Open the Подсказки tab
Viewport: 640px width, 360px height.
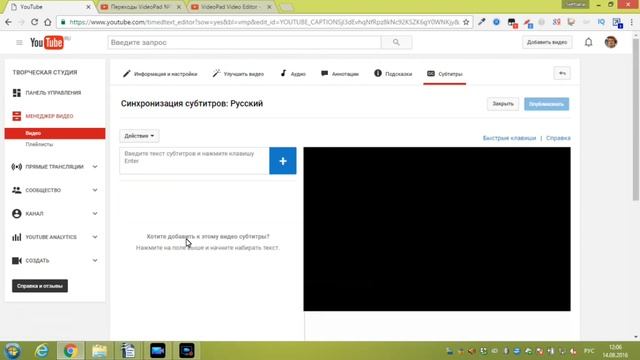pyautogui.click(x=393, y=74)
